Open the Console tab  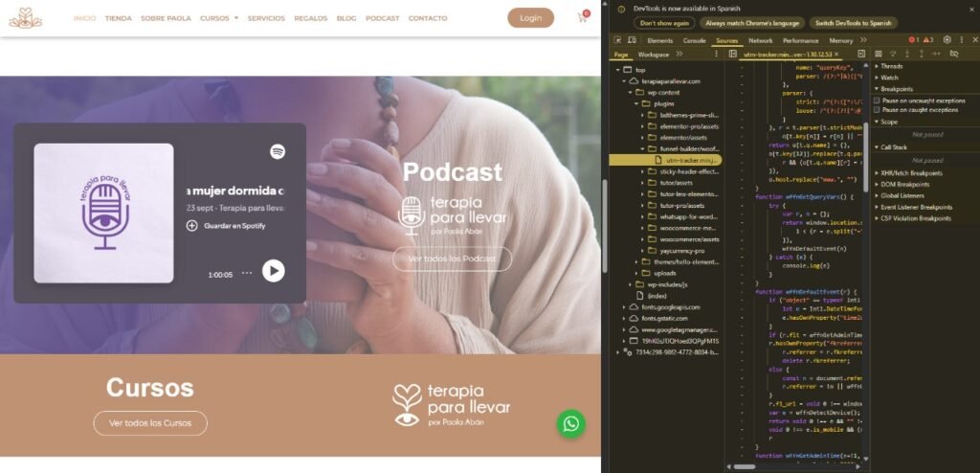point(695,40)
